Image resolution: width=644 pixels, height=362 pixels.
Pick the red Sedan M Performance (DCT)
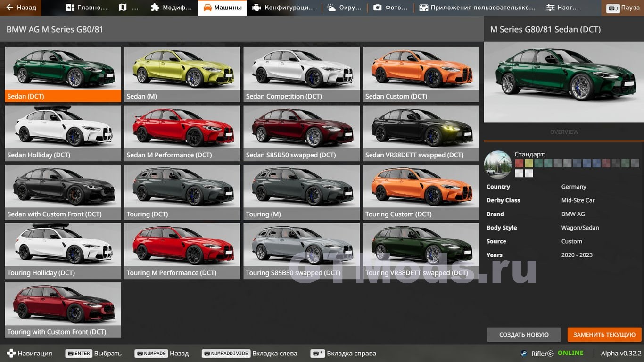pos(182,133)
